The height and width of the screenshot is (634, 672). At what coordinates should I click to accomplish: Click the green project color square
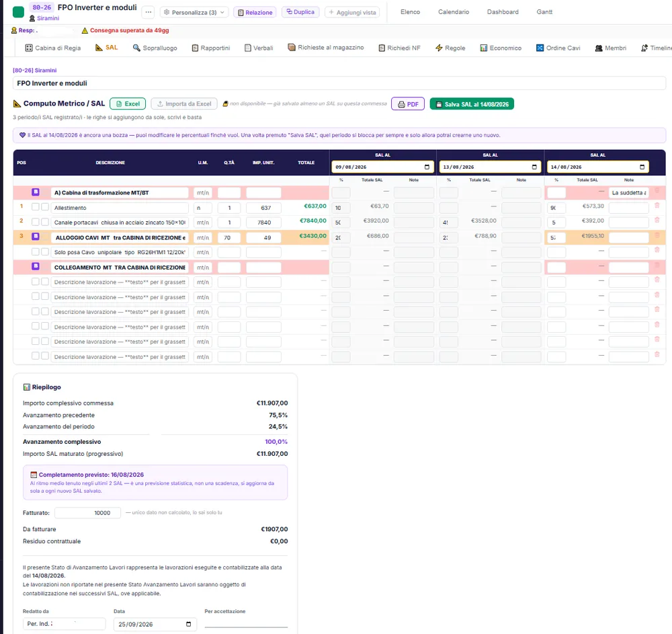tap(18, 12)
